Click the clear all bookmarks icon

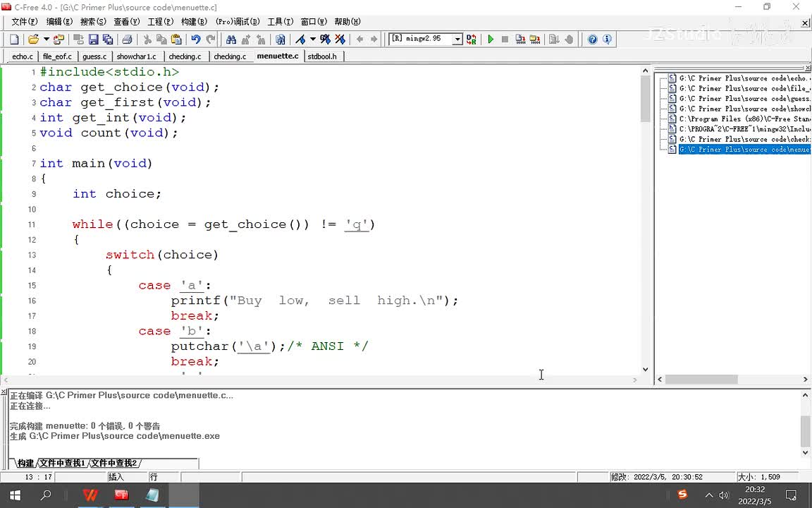click(x=340, y=40)
